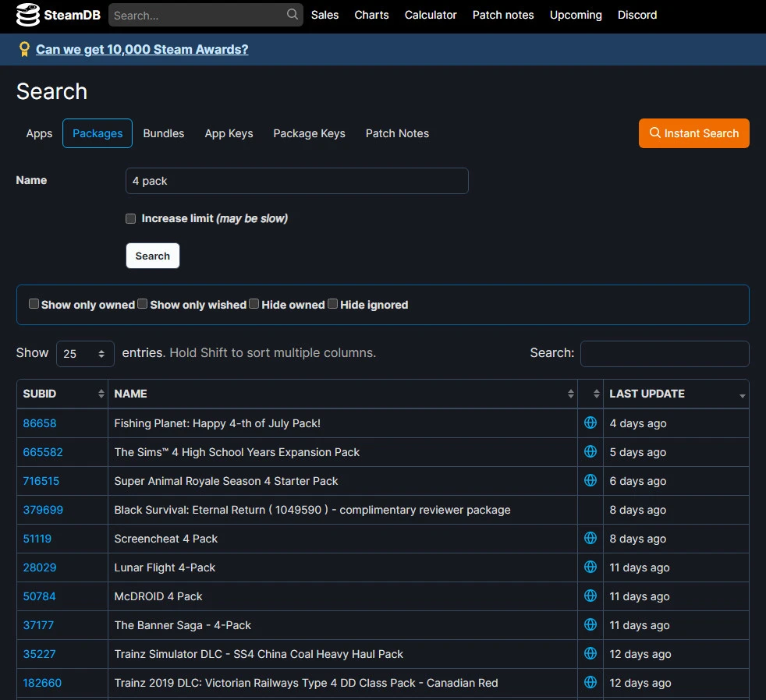Image resolution: width=766 pixels, height=700 pixels.
Task: Click globe icon for McDROID 4 Pack row
Action: 590,596
